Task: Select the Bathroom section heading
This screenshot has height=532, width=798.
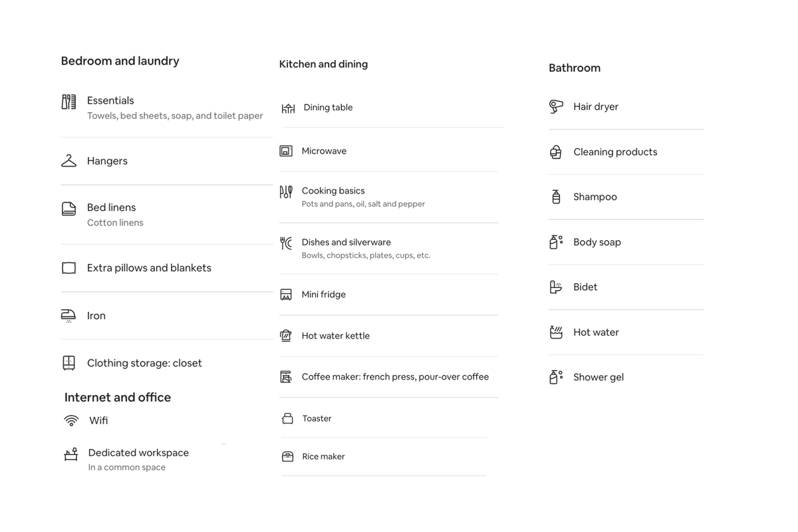Action: pos(575,68)
